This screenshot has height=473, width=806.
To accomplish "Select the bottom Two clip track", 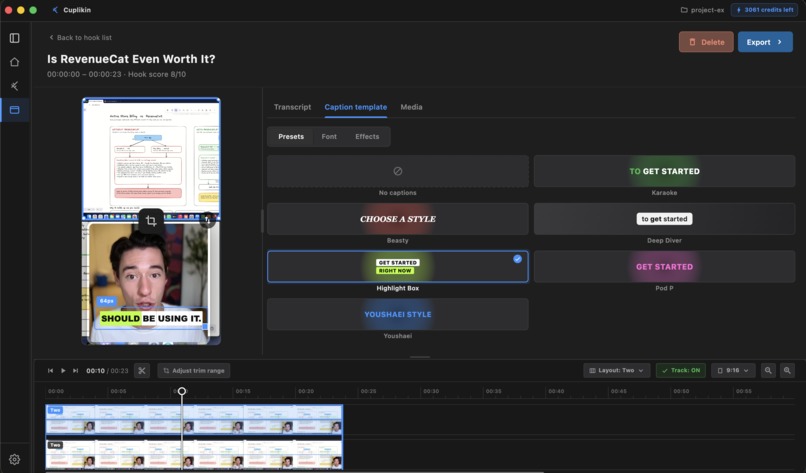I will pyautogui.click(x=194, y=454).
